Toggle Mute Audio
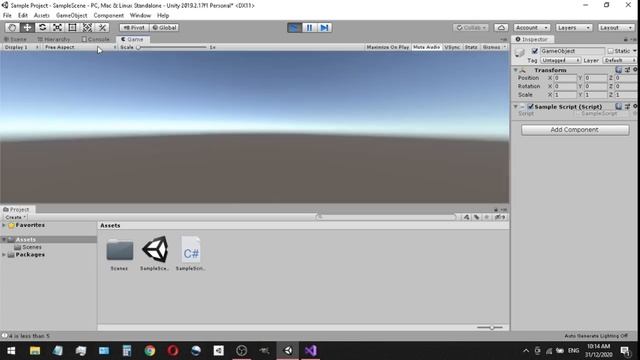640x360 pixels. [427, 47]
